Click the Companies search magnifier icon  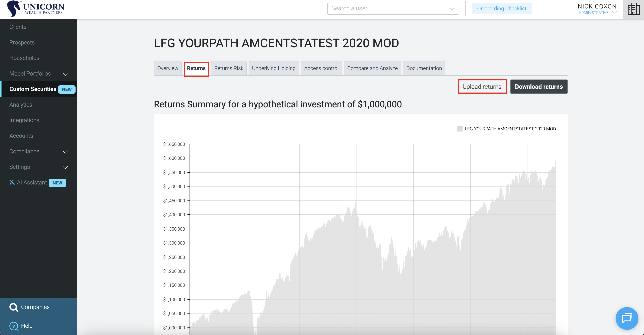pyautogui.click(x=14, y=307)
